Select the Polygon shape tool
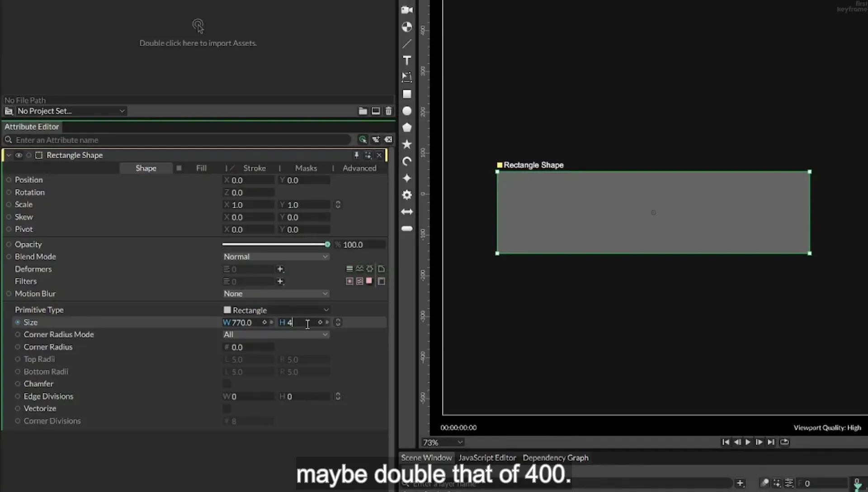868x492 pixels. point(407,128)
